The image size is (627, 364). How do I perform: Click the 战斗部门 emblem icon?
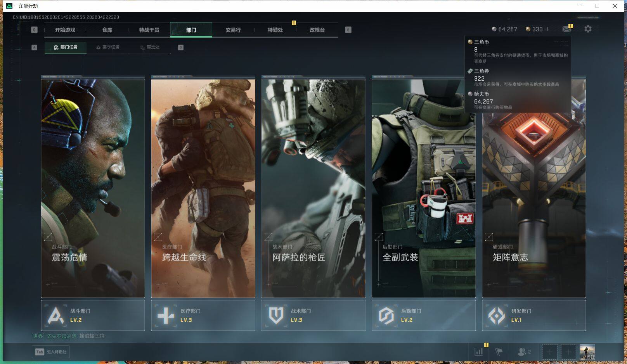55,316
